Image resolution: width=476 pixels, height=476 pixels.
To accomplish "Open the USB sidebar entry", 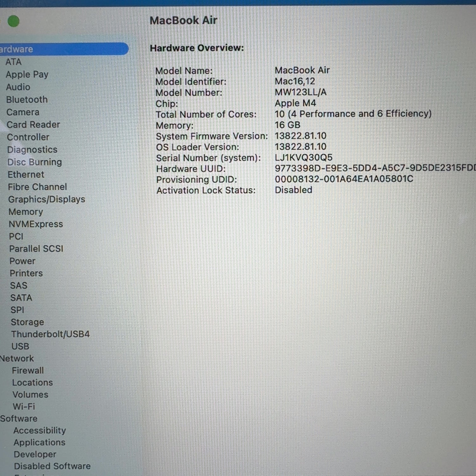I will point(20,346).
